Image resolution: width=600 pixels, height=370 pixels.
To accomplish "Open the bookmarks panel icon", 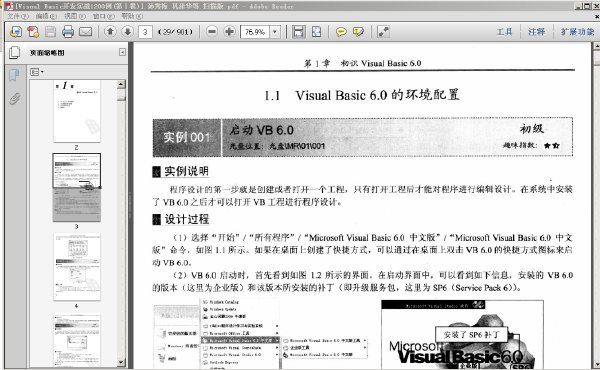I will [14, 75].
